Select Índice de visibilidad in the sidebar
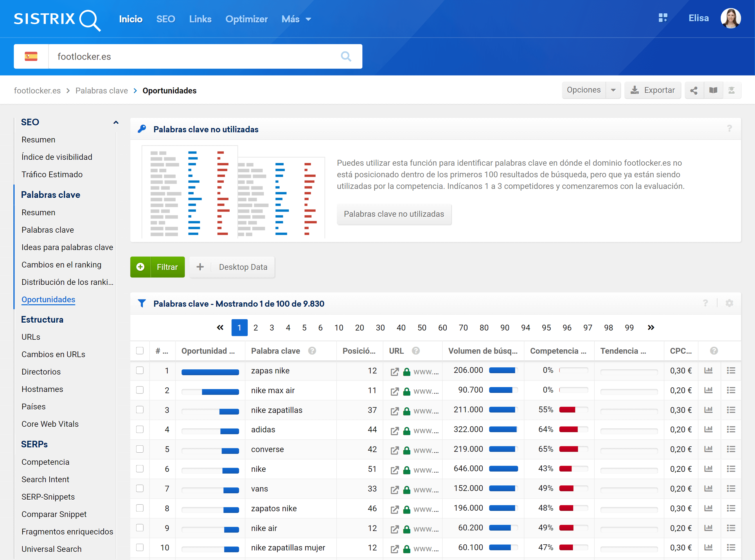 57,157
